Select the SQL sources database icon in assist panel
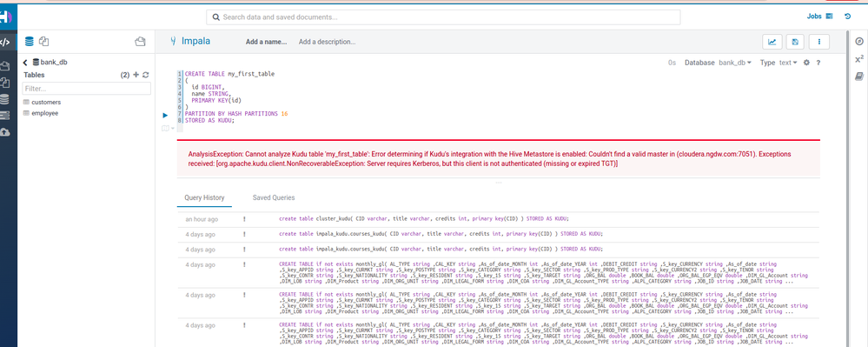This screenshot has width=868, height=347. tap(30, 42)
